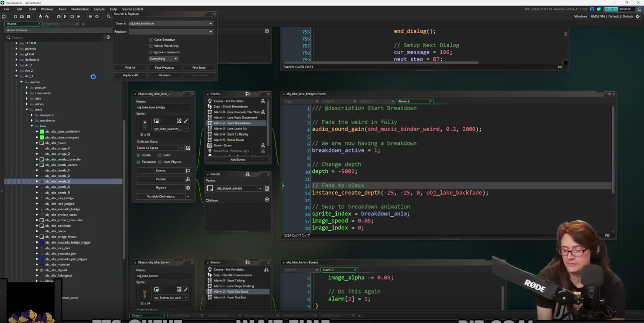Click plus icon above top code editor
Viewport: 644px width, 323px height.
point(267,31)
